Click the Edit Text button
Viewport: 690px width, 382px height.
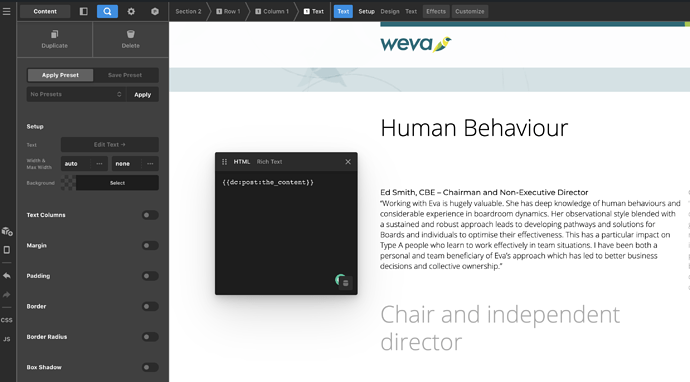tap(110, 144)
